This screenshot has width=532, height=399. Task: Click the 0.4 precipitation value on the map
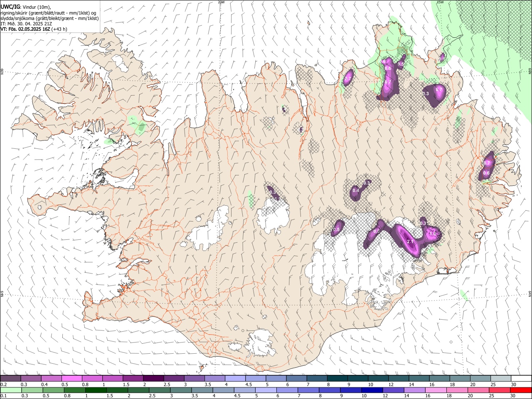click(x=356, y=191)
